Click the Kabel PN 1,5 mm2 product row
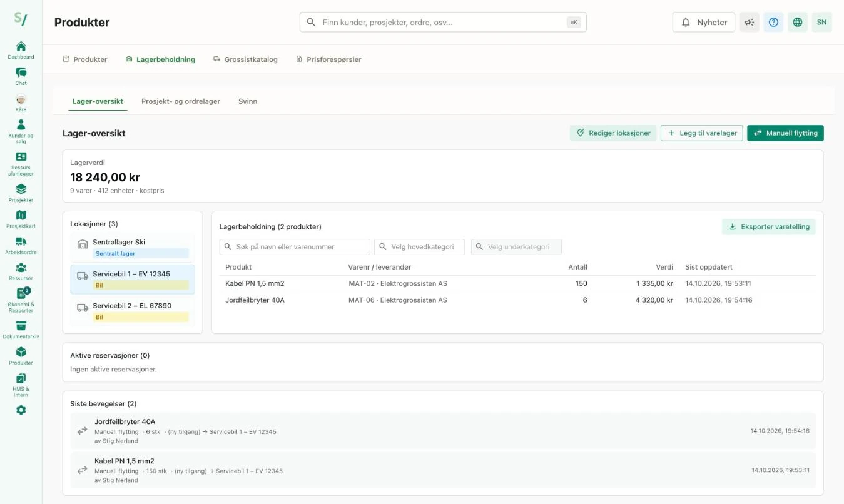 (517, 284)
